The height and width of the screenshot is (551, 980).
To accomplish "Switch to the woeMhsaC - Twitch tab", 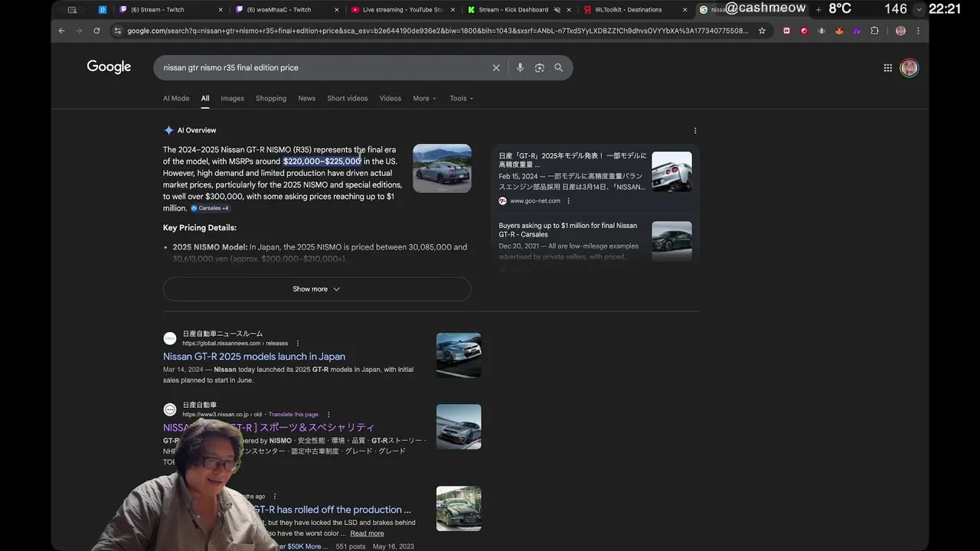I will pos(286,10).
